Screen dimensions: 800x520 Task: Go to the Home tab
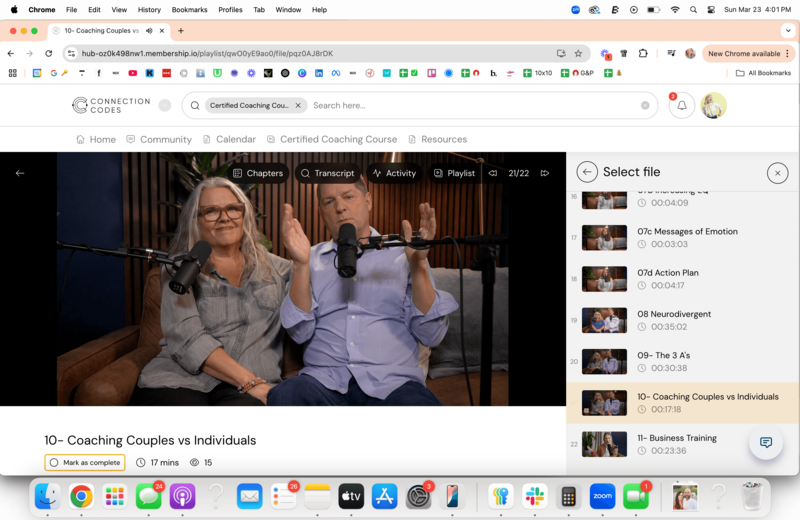[x=96, y=139]
